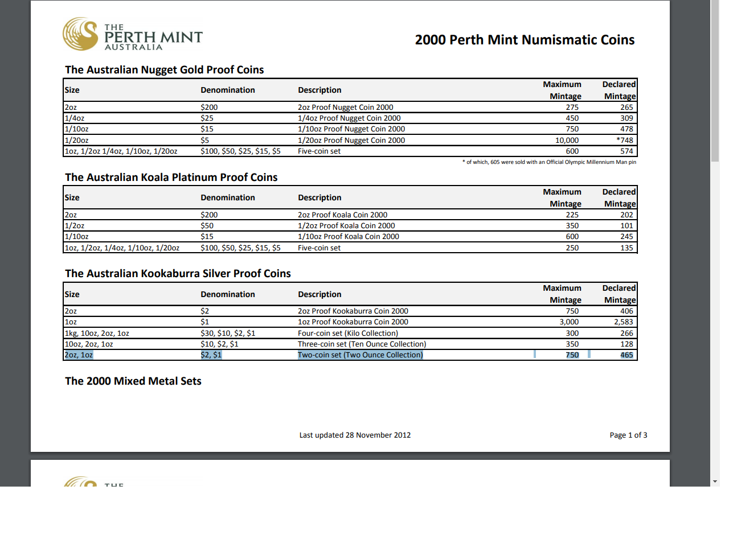Click the Perth Mint swan logo

click(x=80, y=34)
